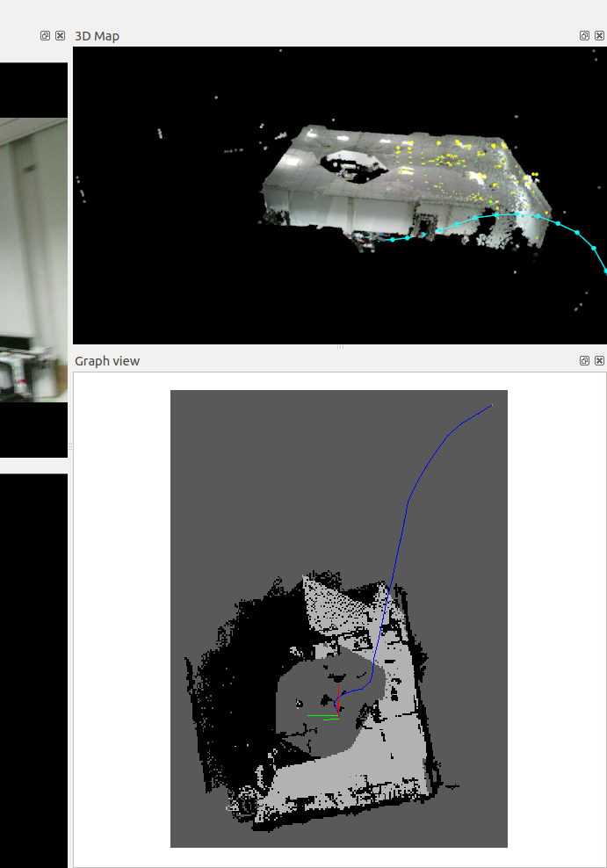607x868 pixels.
Task: Close the 3D Map panel
Action: pos(599,36)
